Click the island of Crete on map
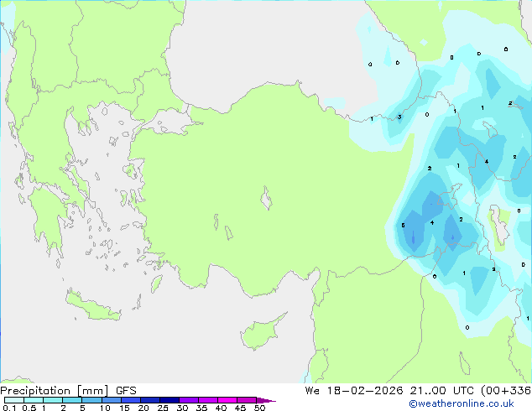This screenshot has height=411, width=532. pyautogui.click(x=92, y=306)
